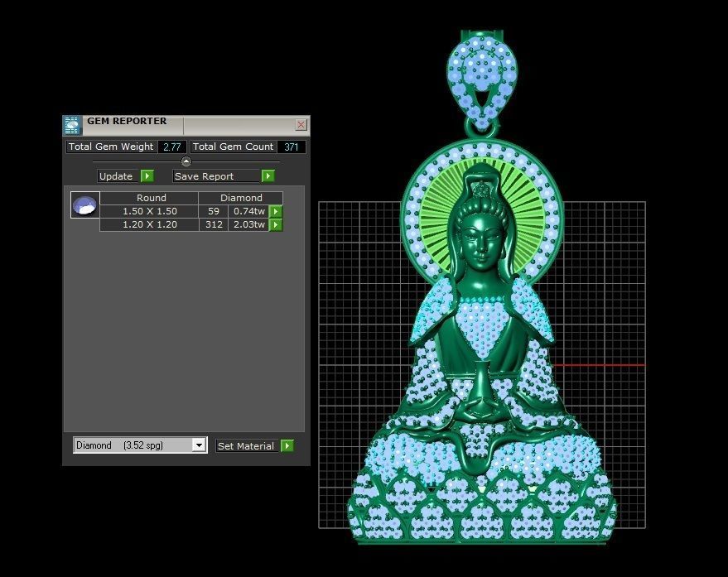Select the 1.20 X 1.20 size cell

click(150, 224)
